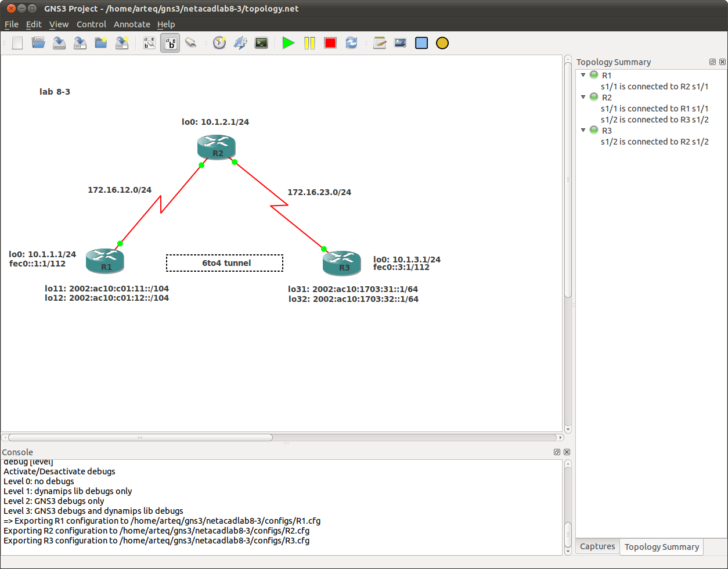The width and height of the screenshot is (728, 569).
Task: Click the canvas horizontal scrollbar
Action: click(140, 437)
